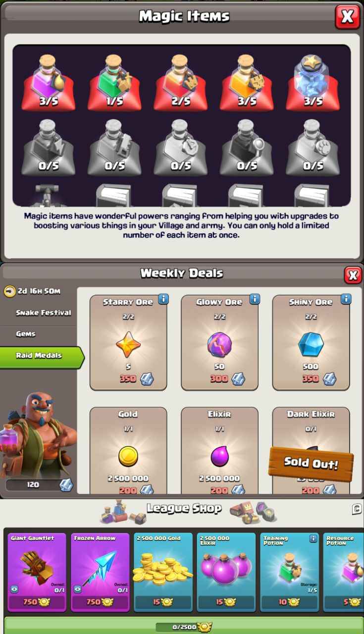Screen dimensions: 364x634
Task: Click the 0/2500 league medals progress bar
Action: (x=182, y=627)
